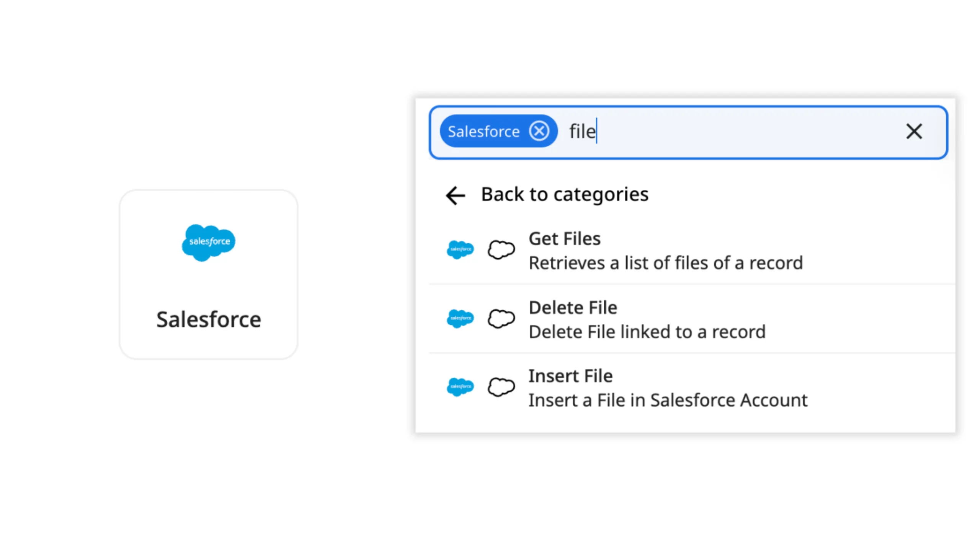This screenshot has height=551, width=980.
Task: Clear the search field with the X
Action: pyautogui.click(x=913, y=131)
